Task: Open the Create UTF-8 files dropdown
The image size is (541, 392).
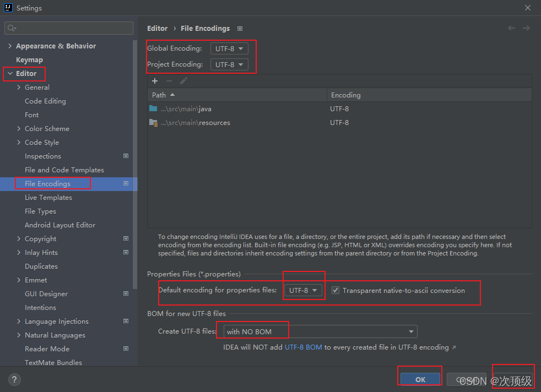Action: click(411, 331)
